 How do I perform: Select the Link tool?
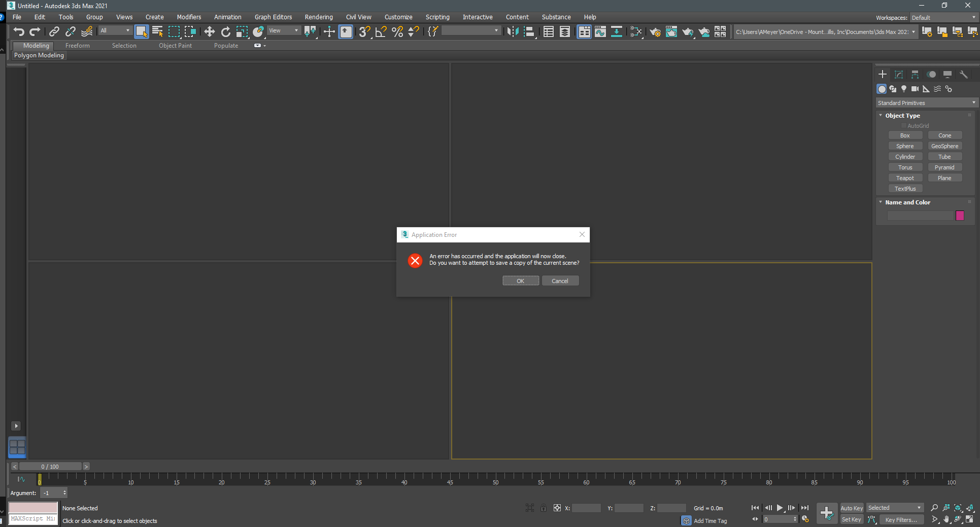click(x=54, y=31)
